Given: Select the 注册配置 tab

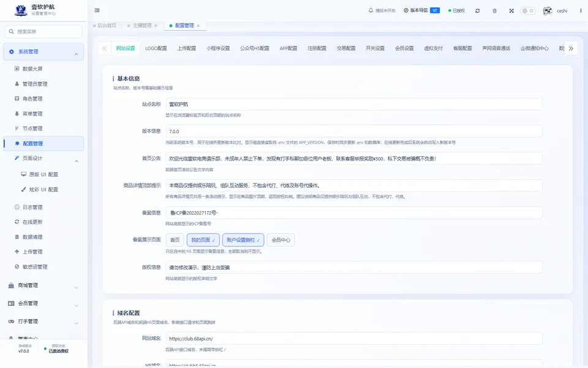Looking at the screenshot, I should (317, 48).
